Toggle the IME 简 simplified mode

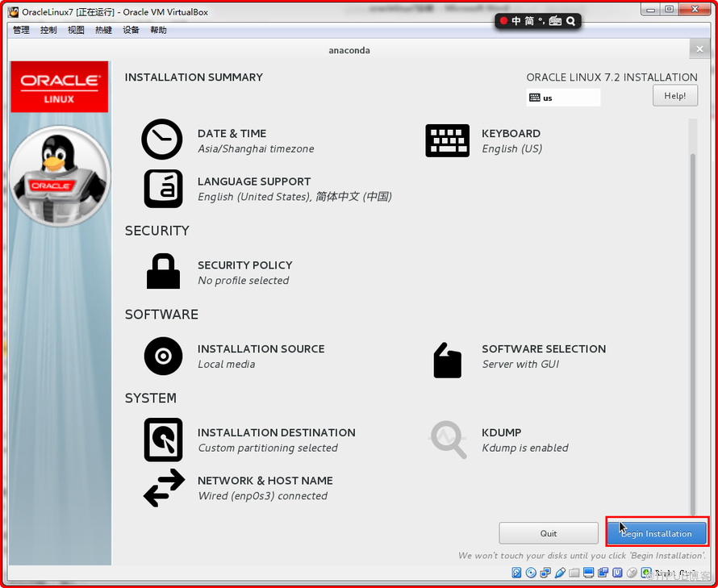coord(529,21)
